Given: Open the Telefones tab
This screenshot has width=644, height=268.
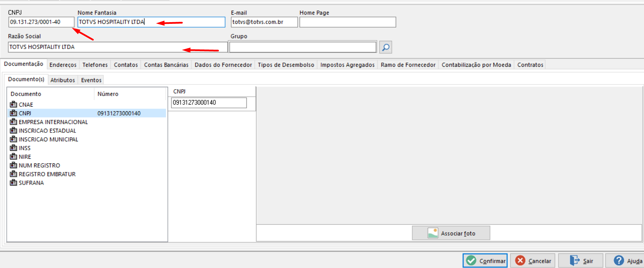Looking at the screenshot, I should click(x=95, y=65).
